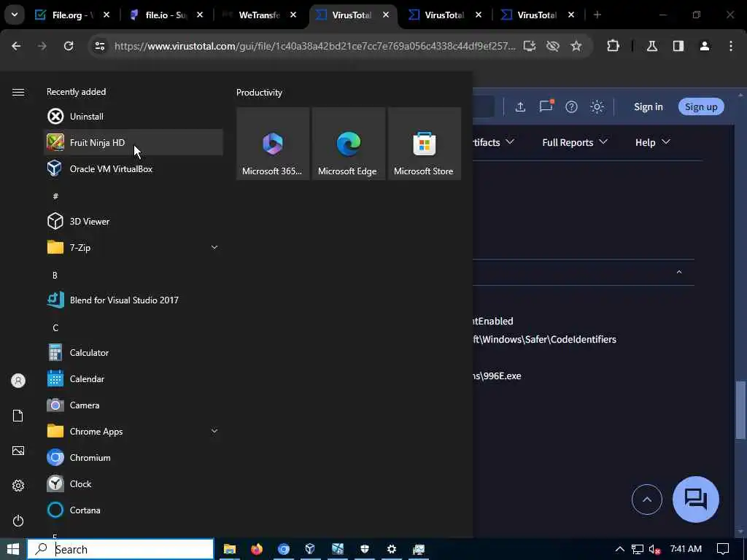Open File Explorer from the taskbar
The width and height of the screenshot is (747, 560).
pyautogui.click(x=230, y=549)
